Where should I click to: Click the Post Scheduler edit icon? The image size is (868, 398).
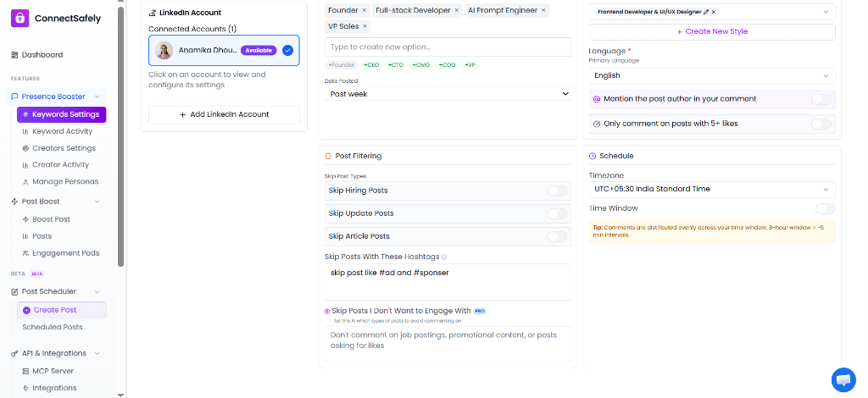[14, 291]
